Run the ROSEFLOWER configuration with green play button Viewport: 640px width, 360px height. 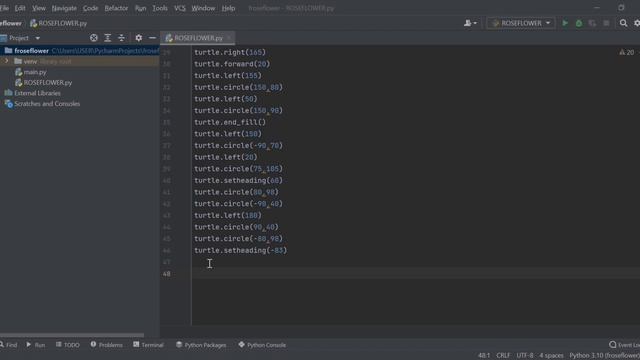click(565, 23)
